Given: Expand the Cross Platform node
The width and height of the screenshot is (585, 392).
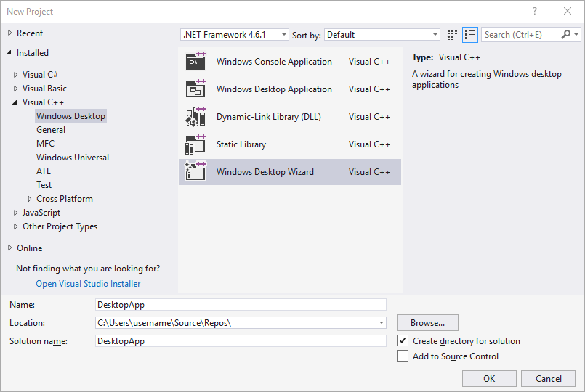Looking at the screenshot, I should coord(30,199).
